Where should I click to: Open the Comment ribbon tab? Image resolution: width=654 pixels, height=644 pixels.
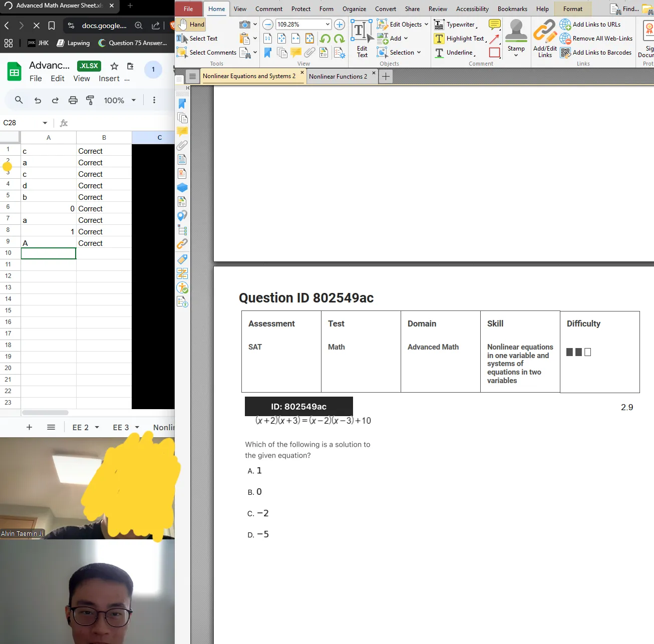click(269, 9)
